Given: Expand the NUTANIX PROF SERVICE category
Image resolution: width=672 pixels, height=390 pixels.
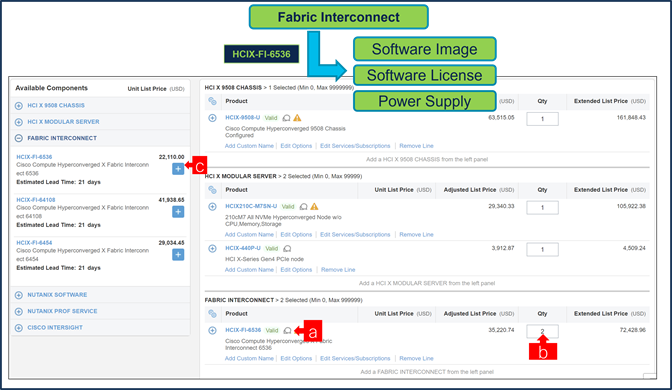Looking at the screenshot, I should 18,311.
